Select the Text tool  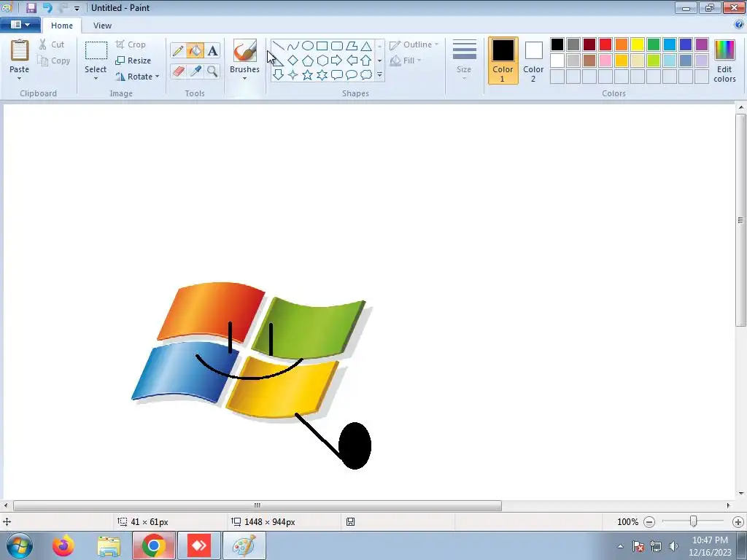coord(212,50)
